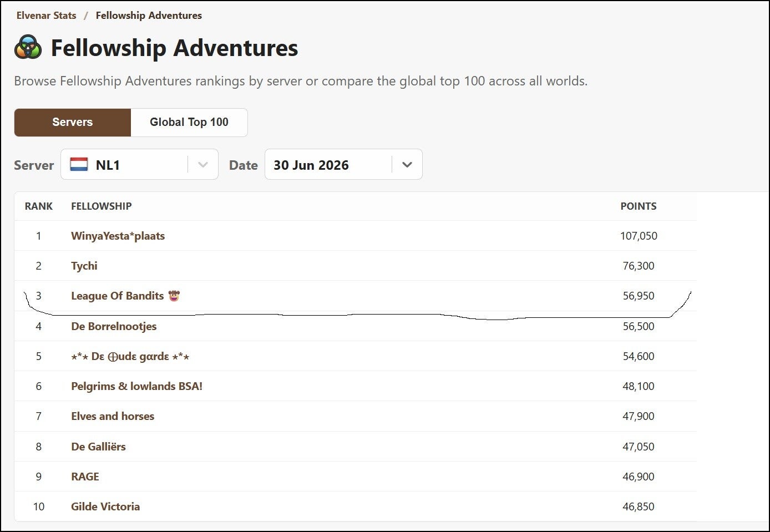
Task: Switch to the Global Top 100 tab
Action: [x=189, y=122]
